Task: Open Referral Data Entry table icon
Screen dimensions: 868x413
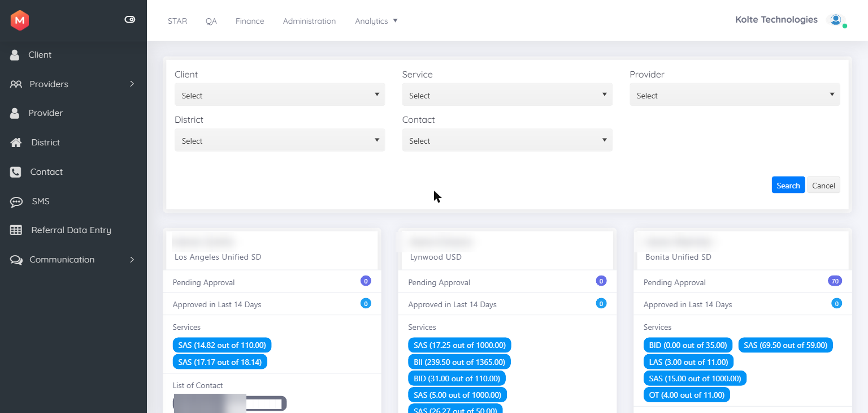Action: click(x=16, y=230)
